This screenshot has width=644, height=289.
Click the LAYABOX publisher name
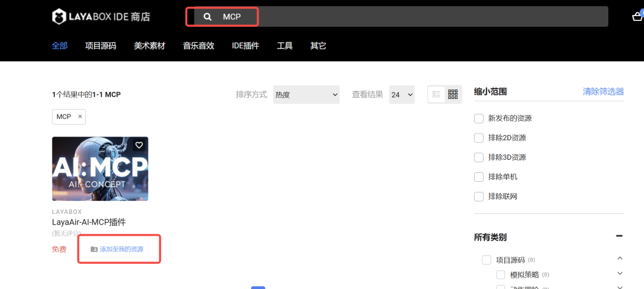[67, 212]
